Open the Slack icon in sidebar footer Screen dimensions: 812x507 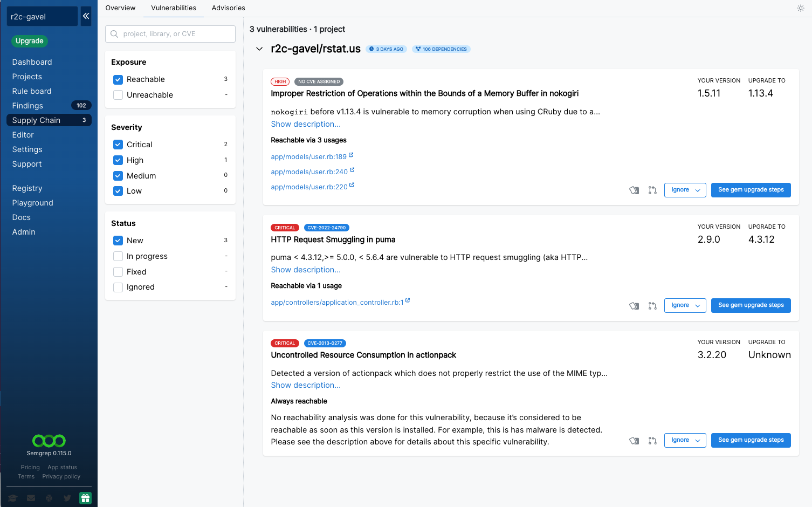49,498
